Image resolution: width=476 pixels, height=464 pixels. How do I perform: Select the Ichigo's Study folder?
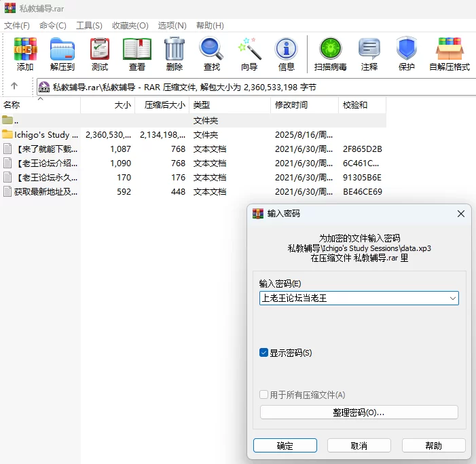click(193, 134)
